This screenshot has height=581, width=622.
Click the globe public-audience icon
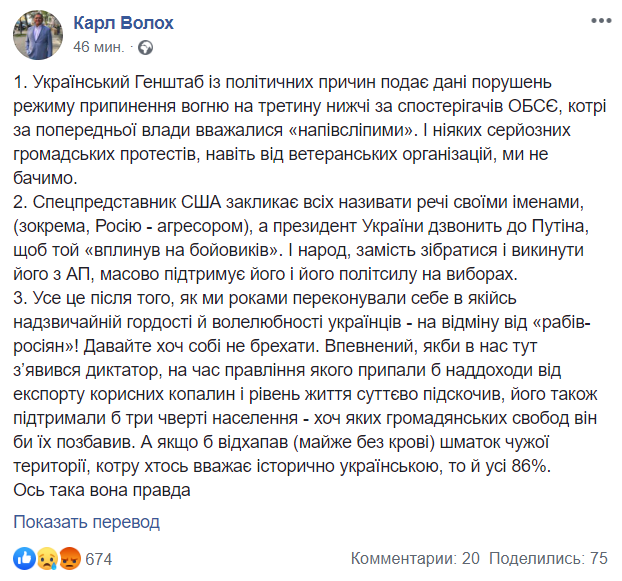coord(147,47)
